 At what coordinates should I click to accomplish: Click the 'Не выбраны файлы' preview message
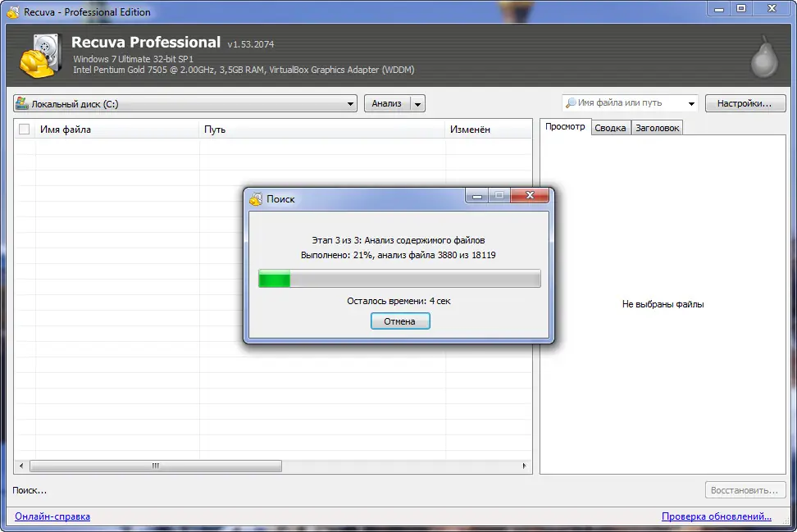point(663,304)
